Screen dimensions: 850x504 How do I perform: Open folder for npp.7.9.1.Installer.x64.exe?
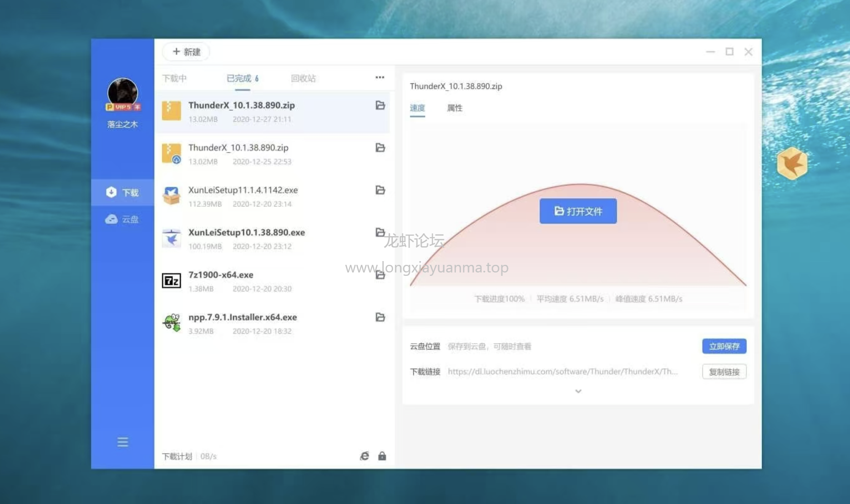click(380, 317)
